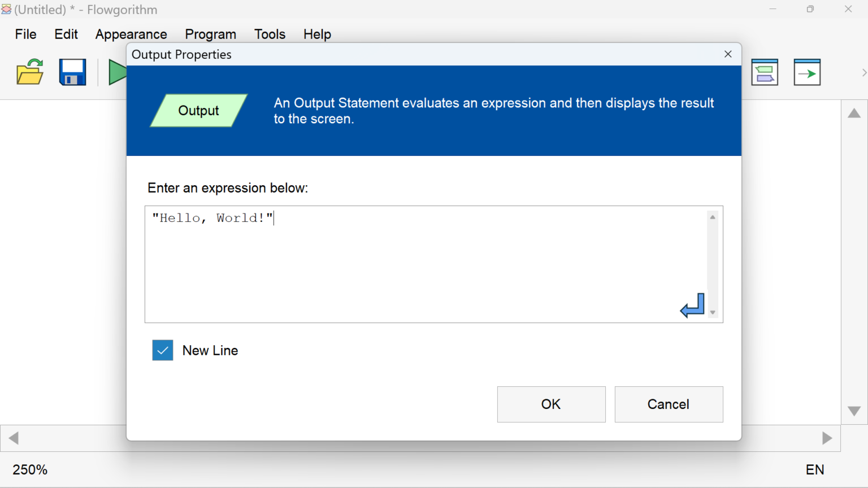This screenshot has width=868, height=488.
Task: Click the layout windows toolbar icon
Action: point(765,72)
